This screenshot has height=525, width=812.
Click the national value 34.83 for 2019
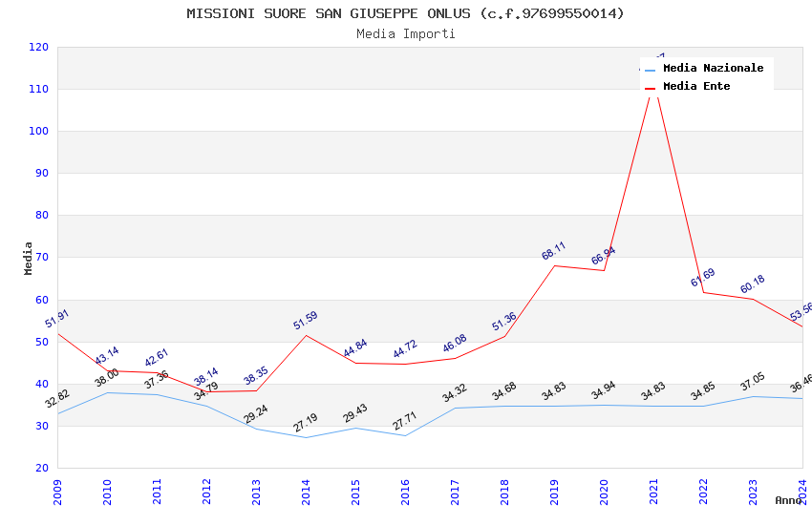[x=553, y=391]
